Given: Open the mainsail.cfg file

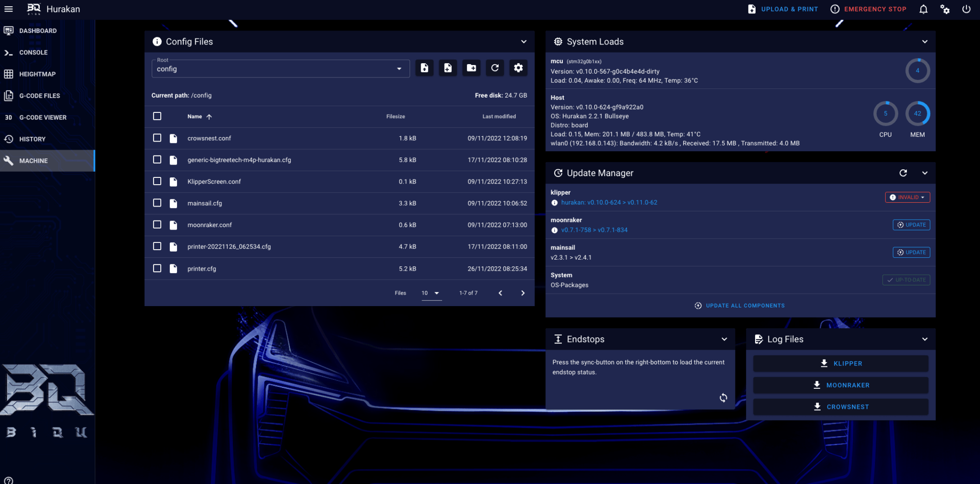Looking at the screenshot, I should (x=205, y=203).
